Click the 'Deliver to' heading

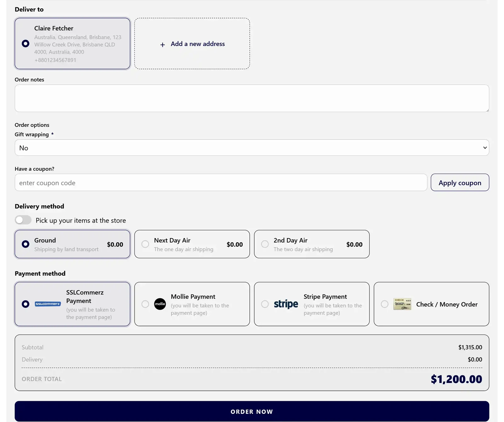29,9
